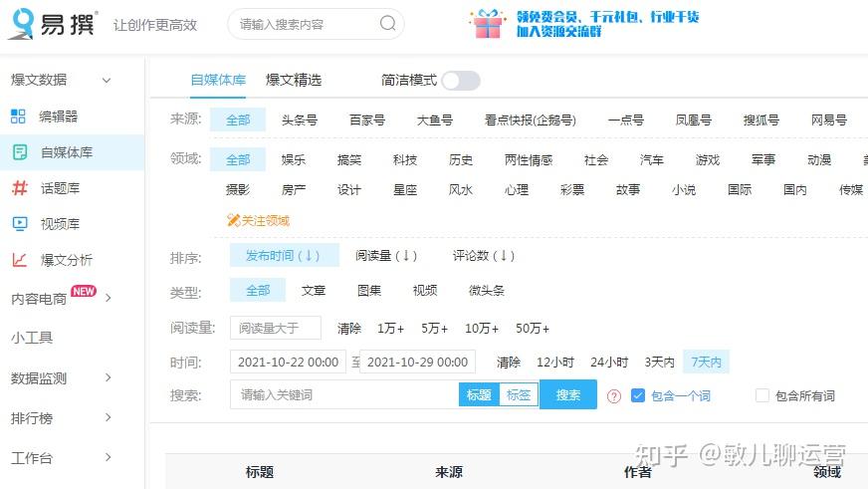This screenshot has width=868, height=489.
Task: Sort by 发布时间 descending
Action: 284,255
